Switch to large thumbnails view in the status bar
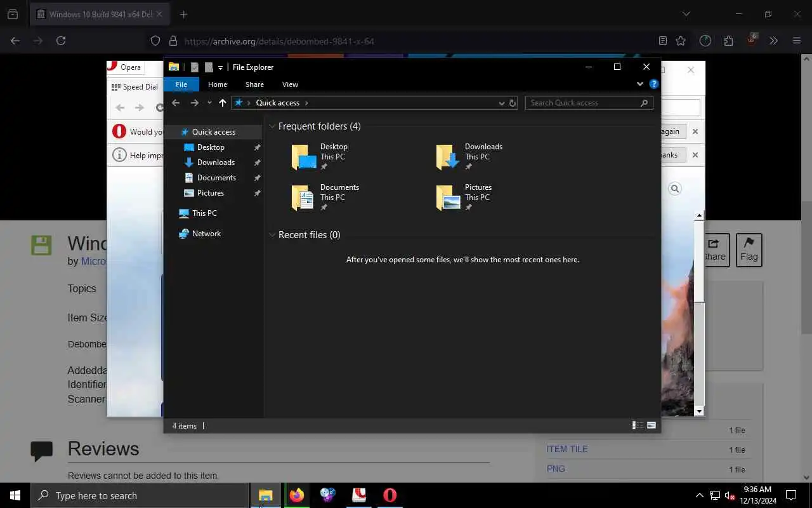The width and height of the screenshot is (812, 508). coord(652,425)
